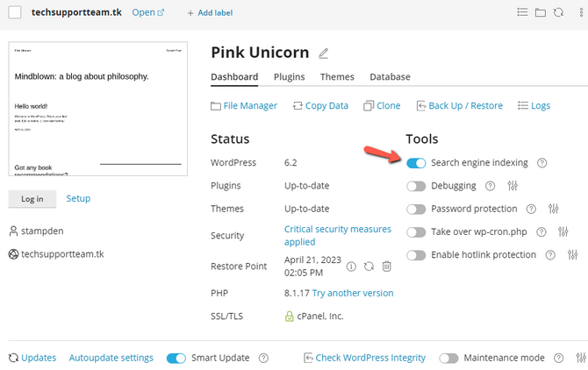Delete the restore point with trash icon
This screenshot has width=588, height=370.
386,266
